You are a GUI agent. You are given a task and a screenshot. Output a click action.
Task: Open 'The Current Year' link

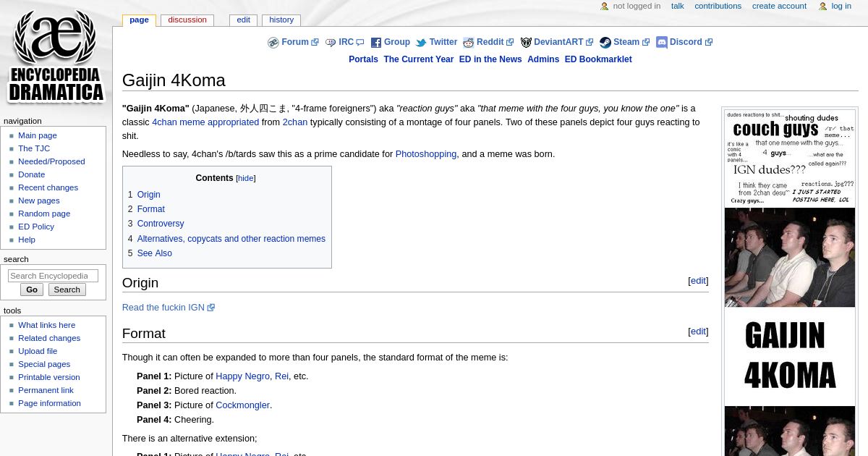click(418, 59)
